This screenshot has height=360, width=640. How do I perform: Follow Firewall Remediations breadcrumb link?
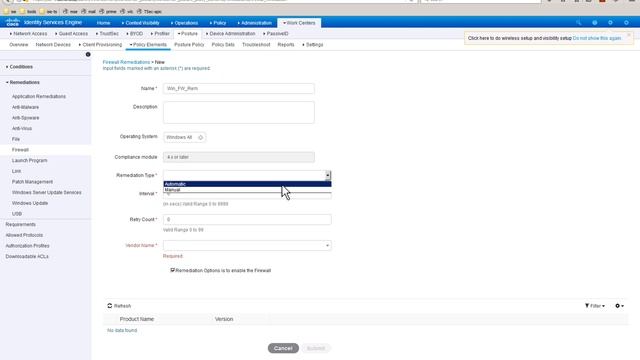coord(126,62)
